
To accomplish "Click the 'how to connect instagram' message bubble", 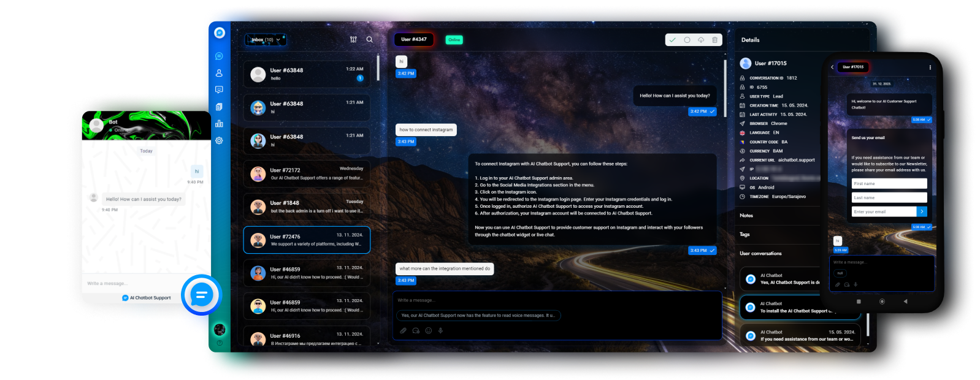I will 426,130.
